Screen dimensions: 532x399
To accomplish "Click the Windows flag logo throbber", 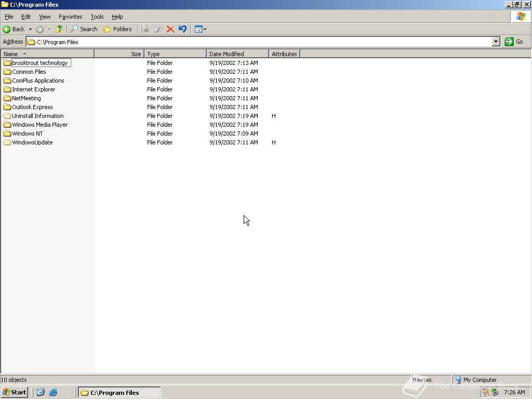I will [x=521, y=17].
